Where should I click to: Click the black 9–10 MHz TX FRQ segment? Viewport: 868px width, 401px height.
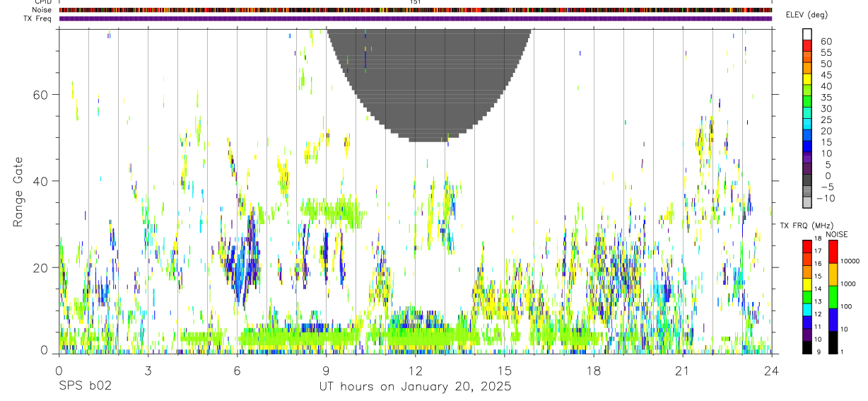point(807,347)
